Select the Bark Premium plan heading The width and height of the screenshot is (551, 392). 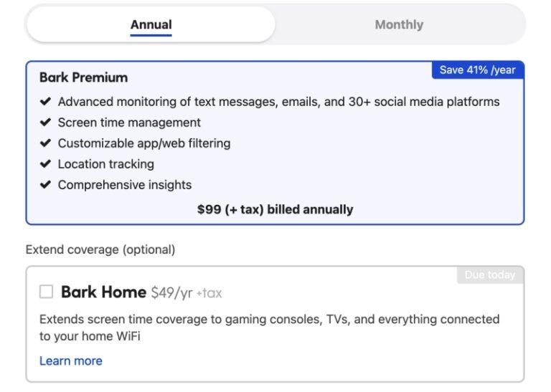[83, 77]
